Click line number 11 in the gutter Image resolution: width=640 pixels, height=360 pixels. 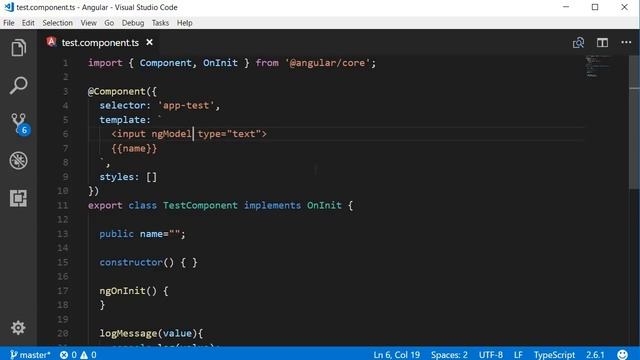[x=62, y=205]
